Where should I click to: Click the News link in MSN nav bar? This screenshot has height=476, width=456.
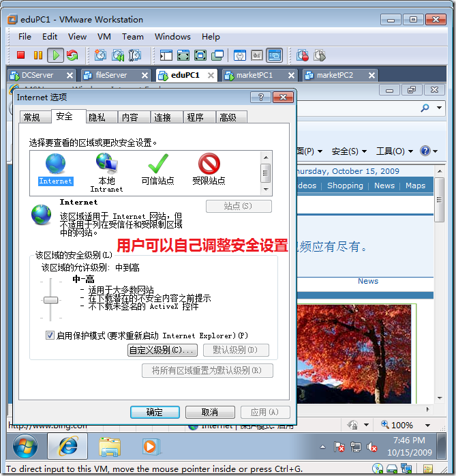[x=384, y=185]
